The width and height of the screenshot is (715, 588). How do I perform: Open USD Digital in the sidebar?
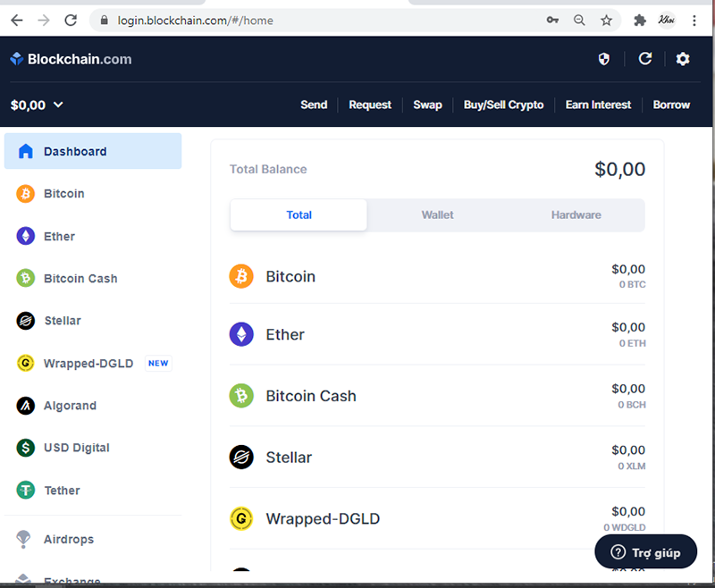click(77, 448)
